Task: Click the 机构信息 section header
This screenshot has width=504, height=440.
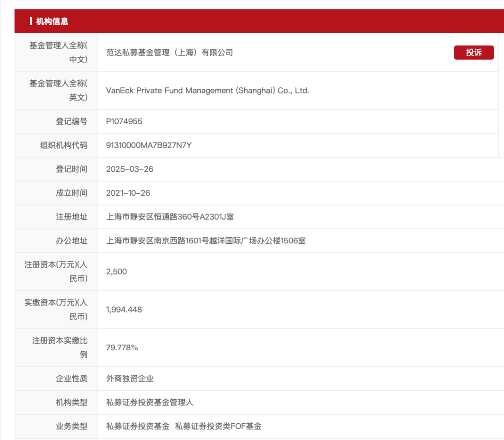Action: coord(52,21)
